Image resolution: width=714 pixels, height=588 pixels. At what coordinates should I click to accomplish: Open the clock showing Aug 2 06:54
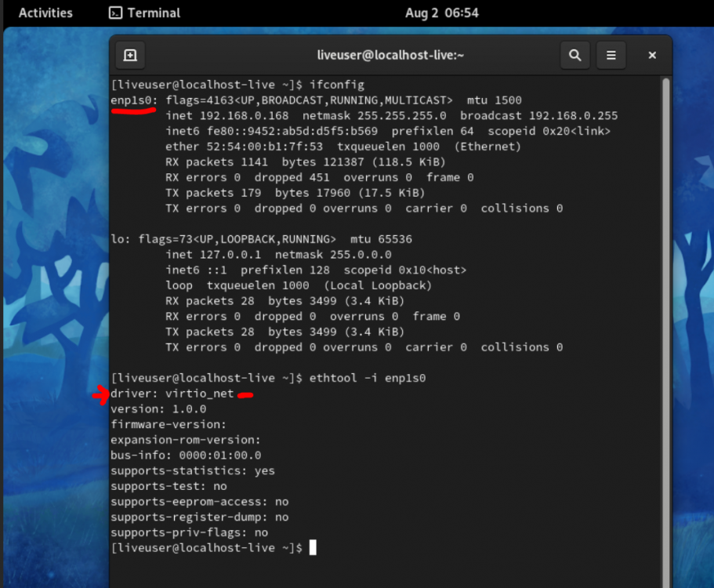coord(442,13)
